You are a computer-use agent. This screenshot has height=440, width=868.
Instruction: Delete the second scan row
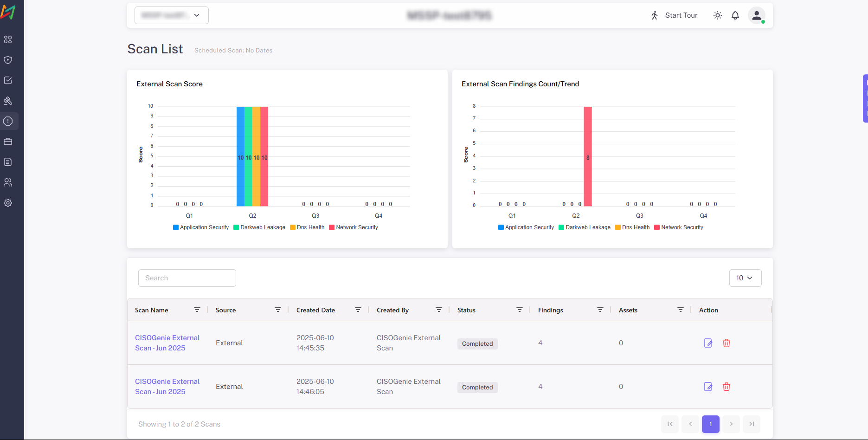pyautogui.click(x=727, y=387)
